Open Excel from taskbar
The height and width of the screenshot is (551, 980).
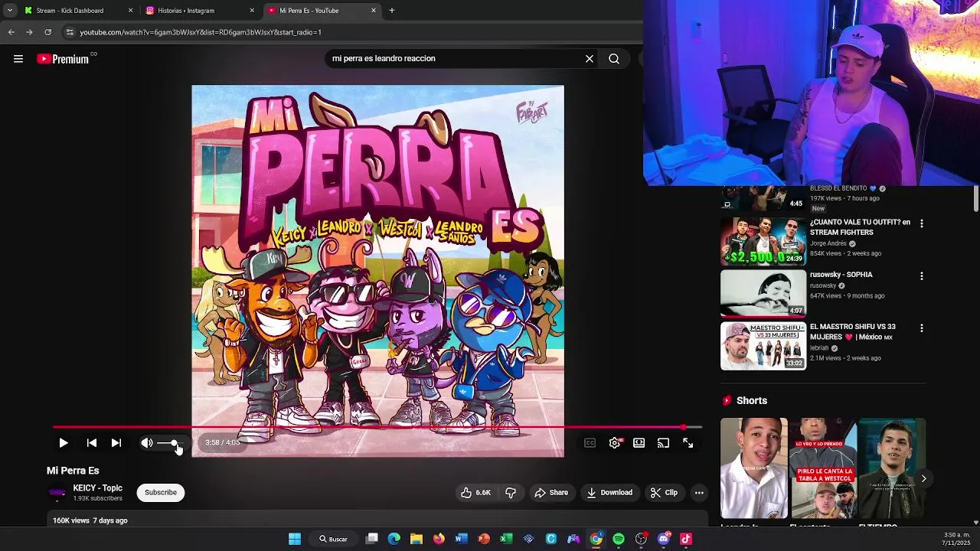[x=506, y=539]
